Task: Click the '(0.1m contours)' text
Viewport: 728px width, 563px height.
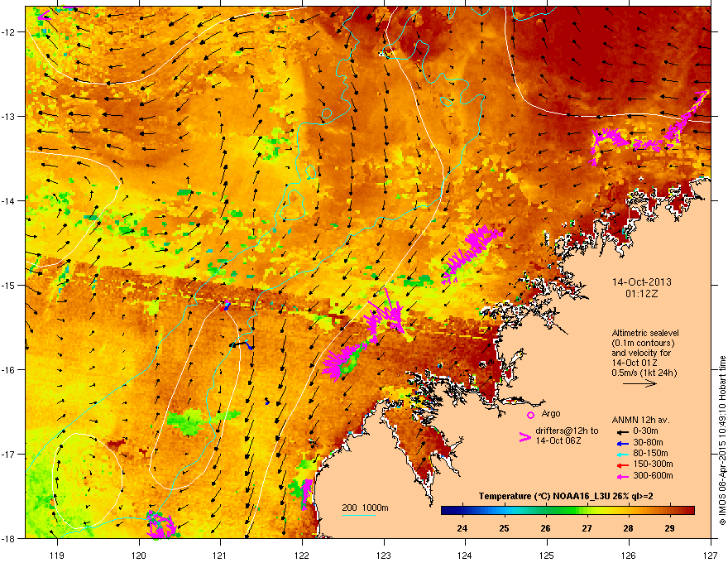Action: tap(643, 344)
